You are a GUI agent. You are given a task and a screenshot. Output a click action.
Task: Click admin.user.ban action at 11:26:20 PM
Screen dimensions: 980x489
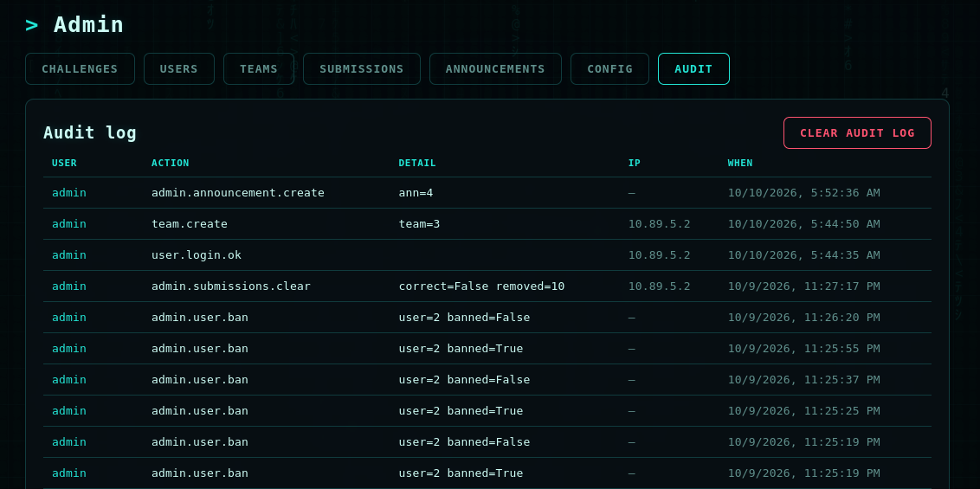click(200, 318)
